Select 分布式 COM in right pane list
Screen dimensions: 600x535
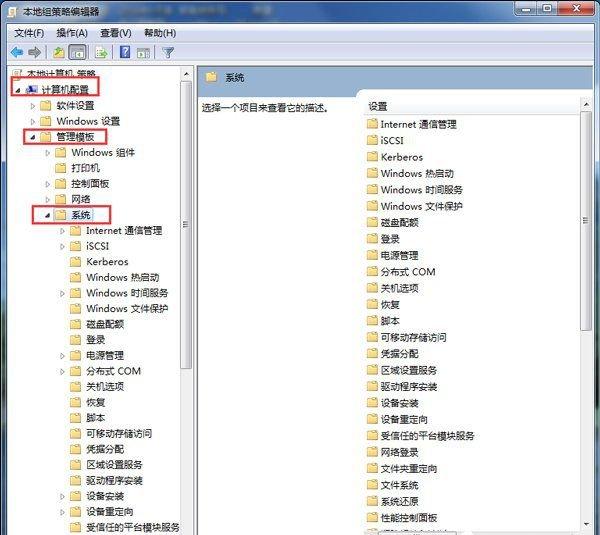(x=408, y=272)
